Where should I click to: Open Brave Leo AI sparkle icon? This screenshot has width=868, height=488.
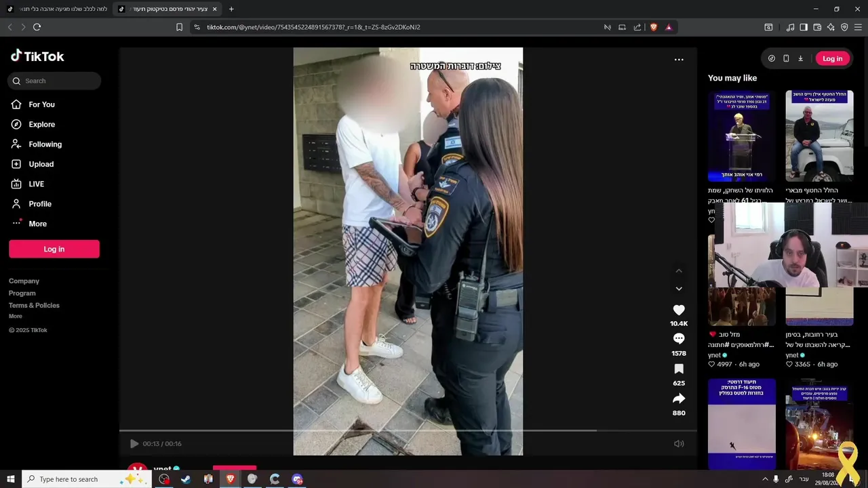click(x=831, y=27)
